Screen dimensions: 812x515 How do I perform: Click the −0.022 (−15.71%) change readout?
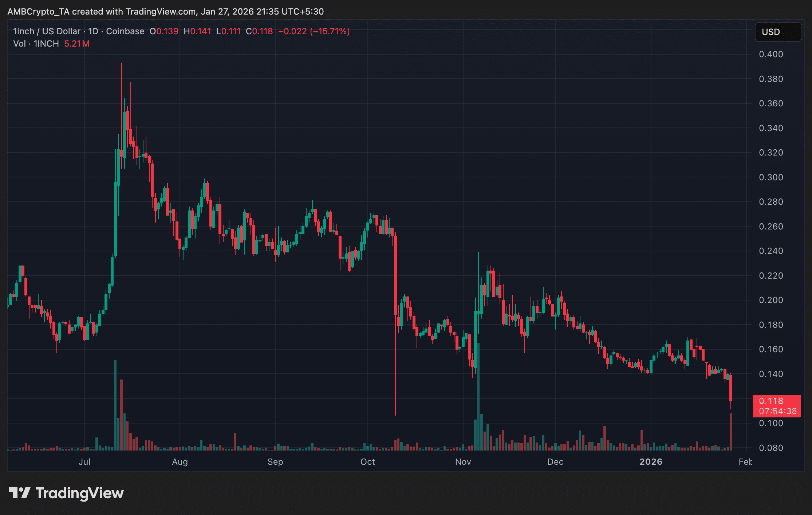pyautogui.click(x=314, y=31)
